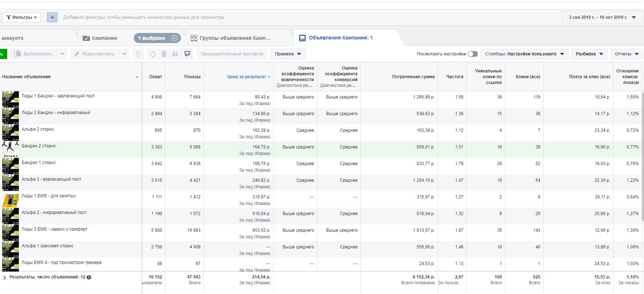The height and width of the screenshot is (294, 644).
Task: Click the Показы column header
Action: [192, 77]
